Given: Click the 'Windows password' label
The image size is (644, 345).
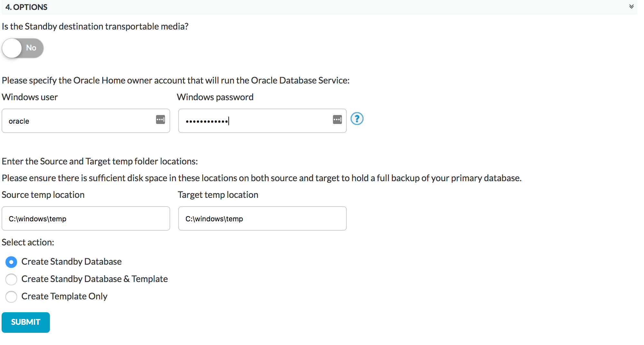Looking at the screenshot, I should [215, 97].
